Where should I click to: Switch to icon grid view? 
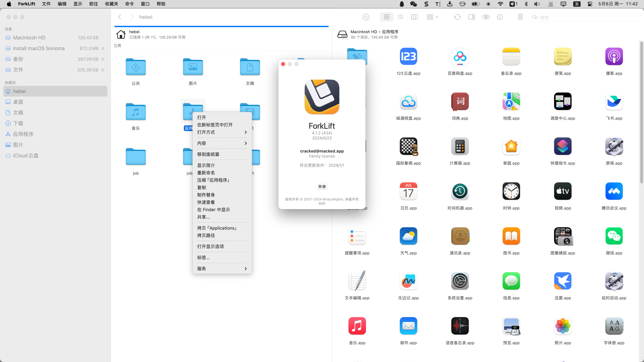(x=387, y=17)
